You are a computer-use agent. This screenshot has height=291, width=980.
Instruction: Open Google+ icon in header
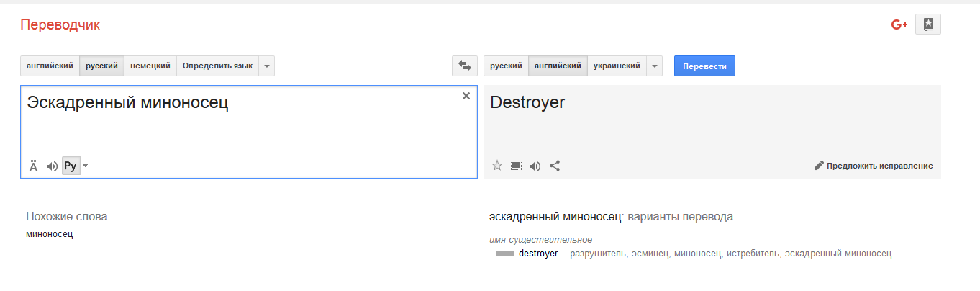coord(899,24)
